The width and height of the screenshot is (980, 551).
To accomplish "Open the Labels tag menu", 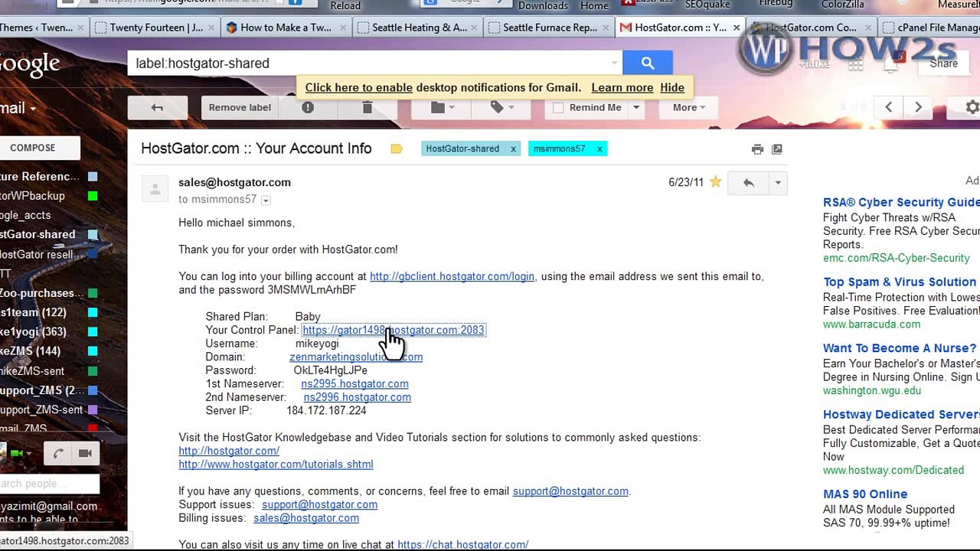I will click(x=502, y=108).
